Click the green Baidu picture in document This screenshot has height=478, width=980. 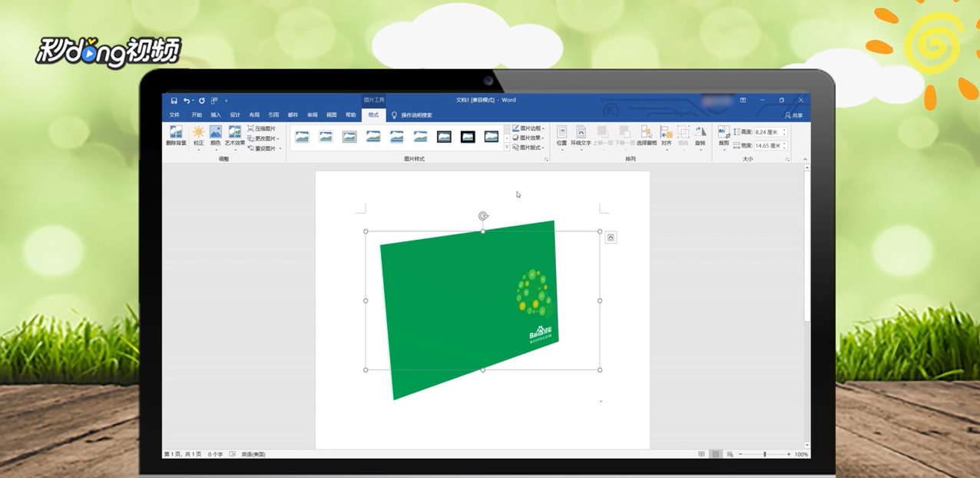pyautogui.click(x=472, y=309)
